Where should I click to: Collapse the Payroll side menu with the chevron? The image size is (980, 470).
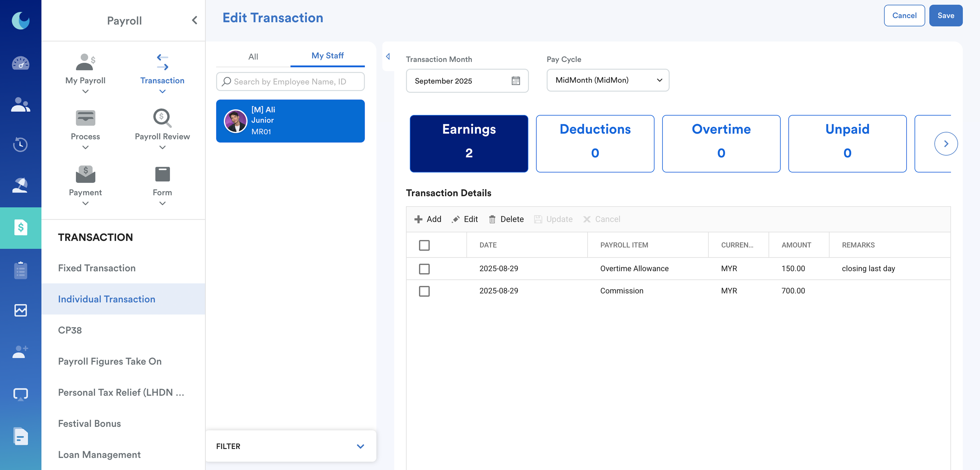(194, 20)
